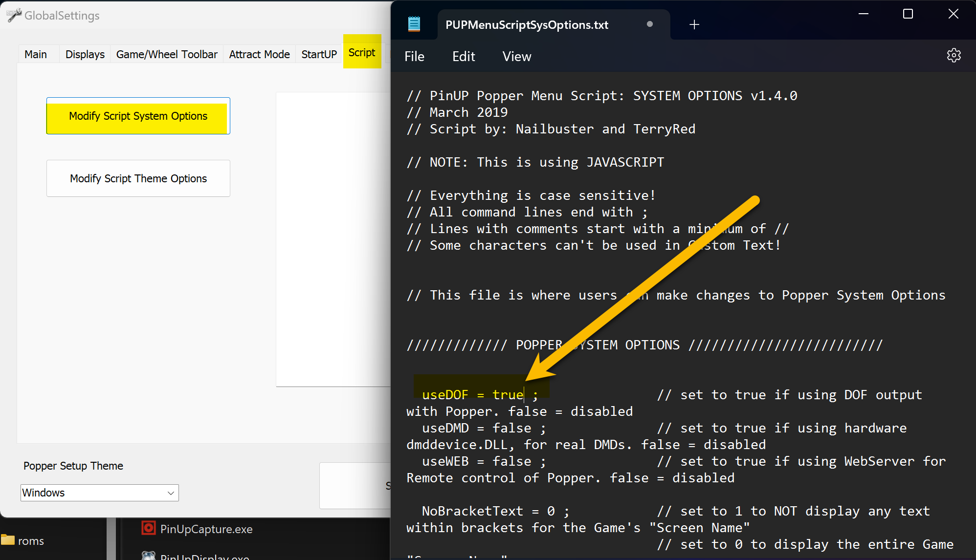Expand the Popper Setup Theme dropdown
976x560 pixels.
tap(170, 493)
